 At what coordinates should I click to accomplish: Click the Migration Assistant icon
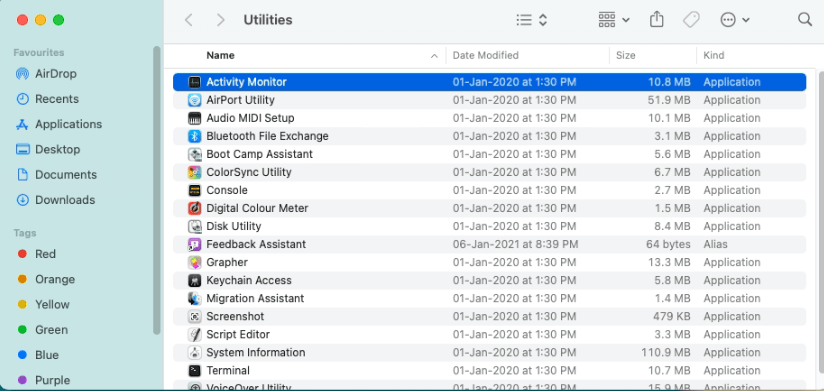194,299
